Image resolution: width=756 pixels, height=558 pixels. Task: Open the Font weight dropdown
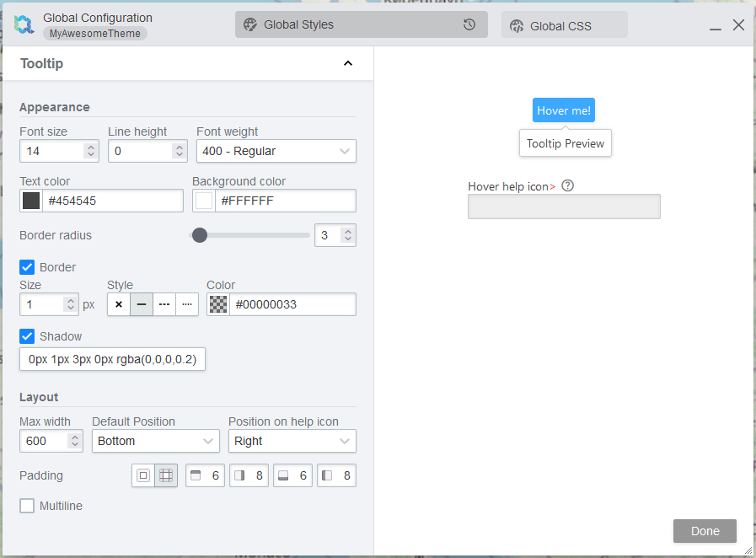tap(276, 151)
